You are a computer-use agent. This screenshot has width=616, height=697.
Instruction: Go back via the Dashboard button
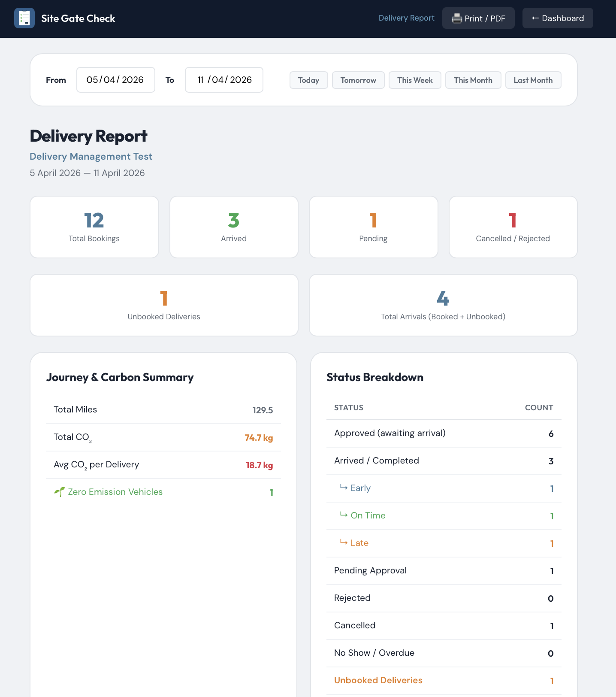[558, 18]
